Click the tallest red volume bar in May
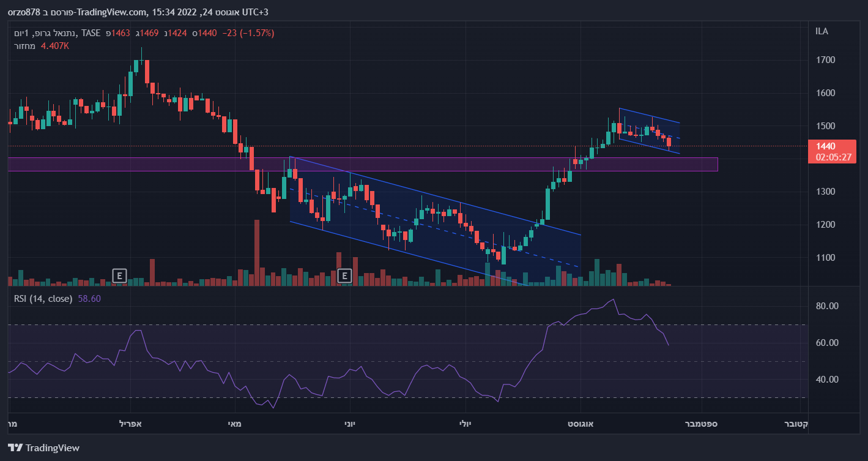 (257, 253)
